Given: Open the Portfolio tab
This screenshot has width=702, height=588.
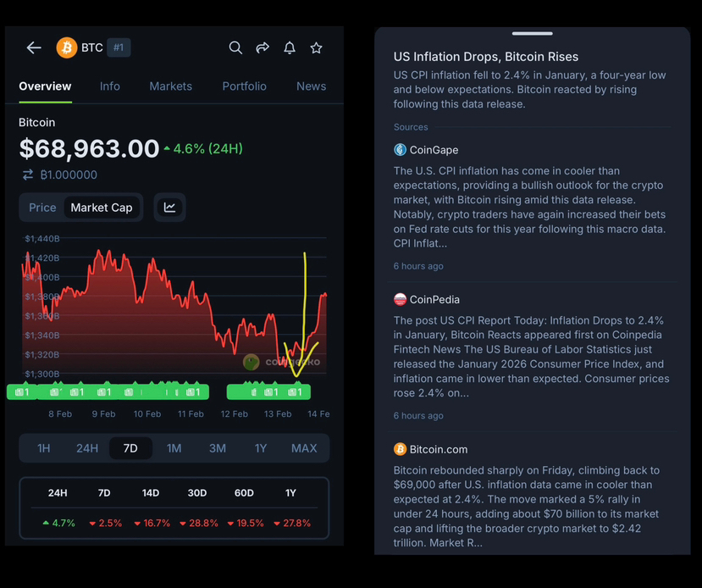Looking at the screenshot, I should click(x=245, y=86).
